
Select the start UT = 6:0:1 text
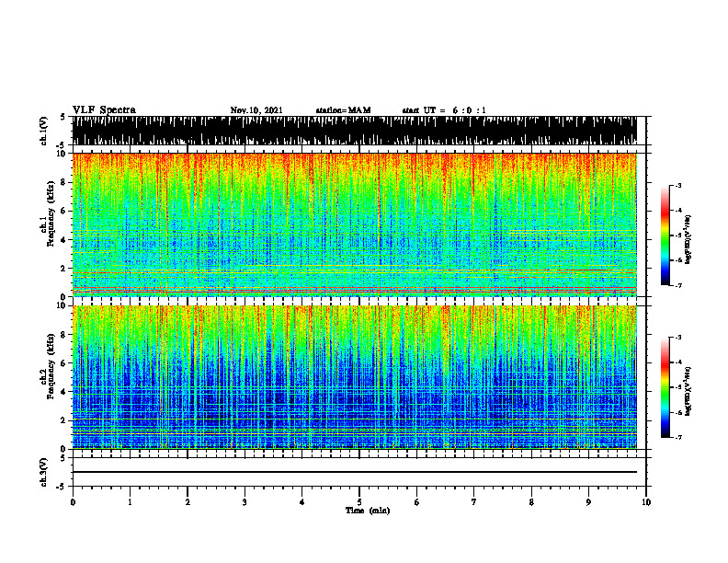tap(444, 110)
